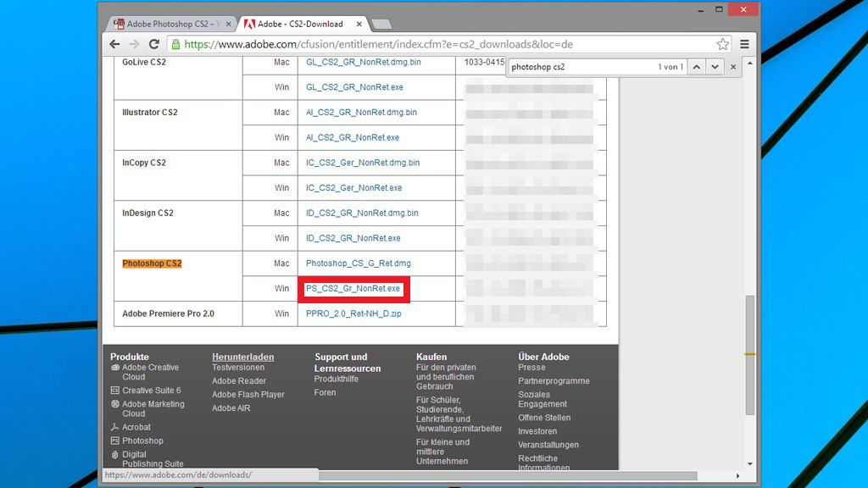
Task: Click the scroll down arrow of page scrollbar
Action: [750, 463]
